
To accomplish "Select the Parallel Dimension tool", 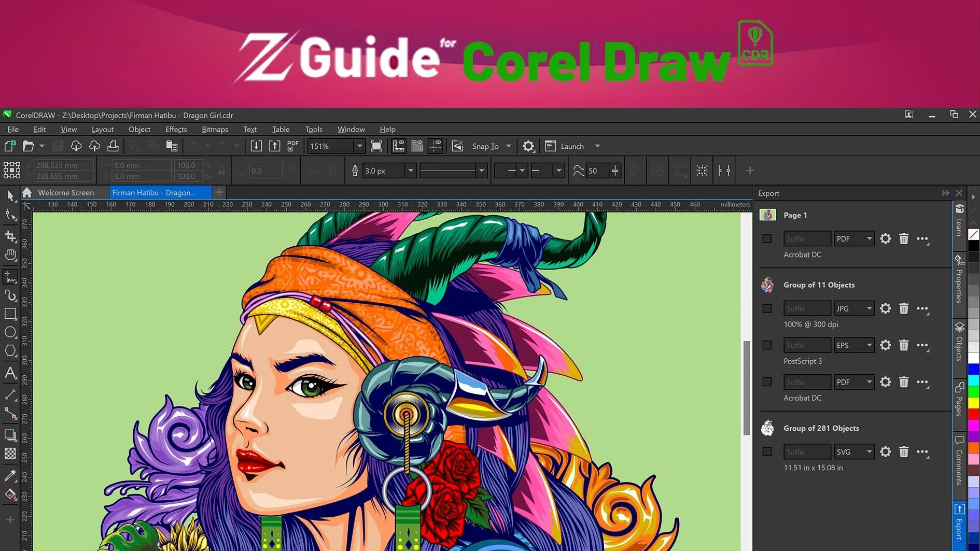I will click(x=10, y=394).
